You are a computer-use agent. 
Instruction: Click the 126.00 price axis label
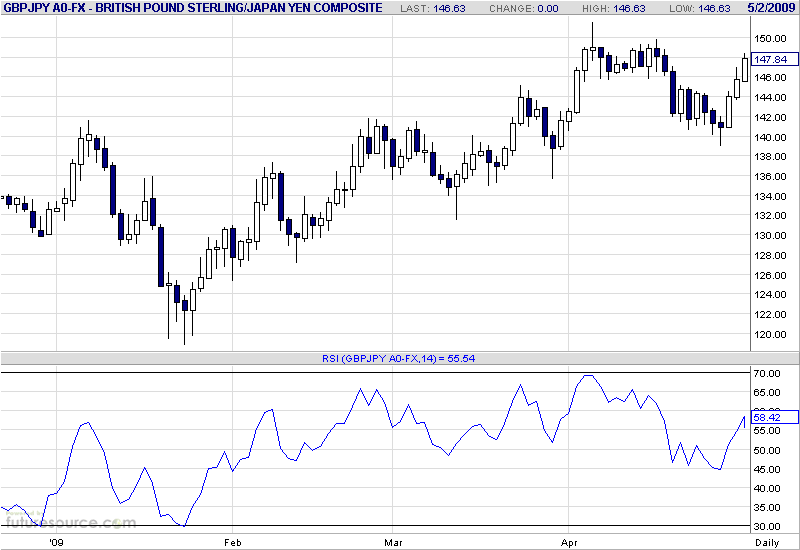[x=770, y=276]
